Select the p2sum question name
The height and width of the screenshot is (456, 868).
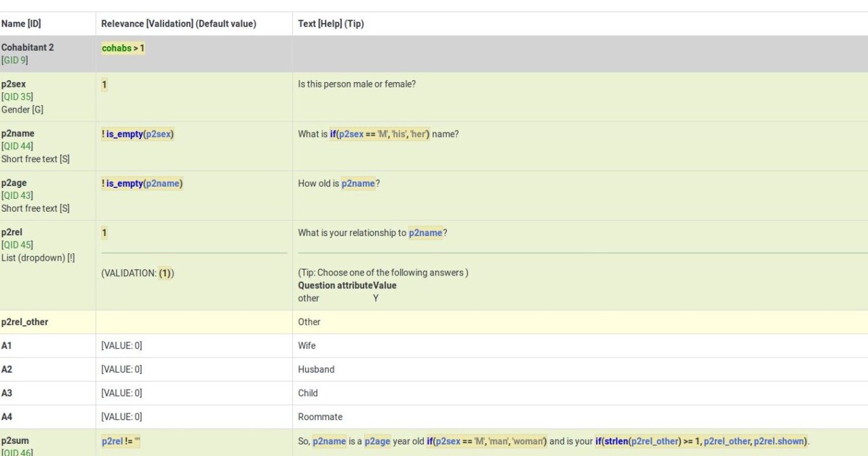15,441
